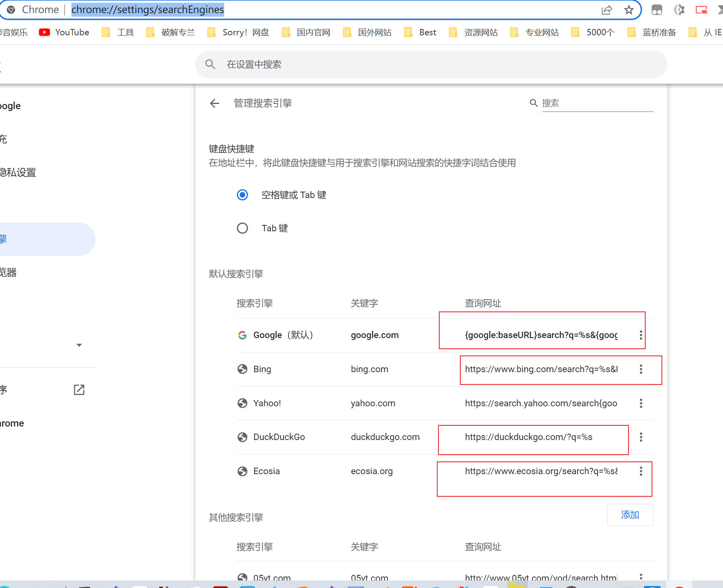The width and height of the screenshot is (723, 588).
Task: Open the 专业网站 bookmarks folder
Action: [535, 33]
